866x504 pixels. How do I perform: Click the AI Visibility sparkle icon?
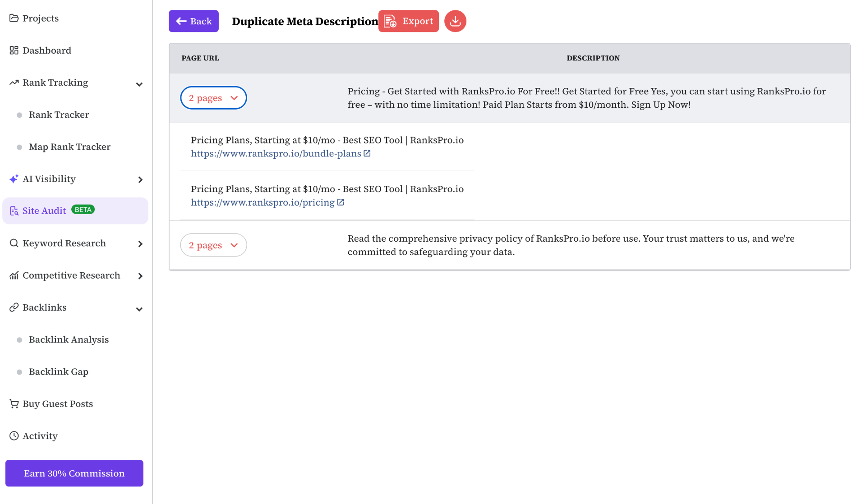tap(14, 179)
